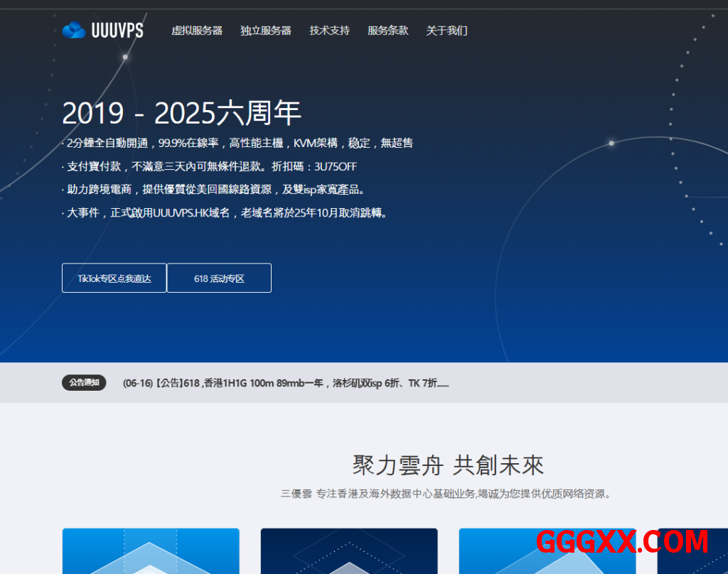The width and height of the screenshot is (728, 574).
Task: Click the 聚力雲舟 共創未來 section heading
Action: pos(448,465)
